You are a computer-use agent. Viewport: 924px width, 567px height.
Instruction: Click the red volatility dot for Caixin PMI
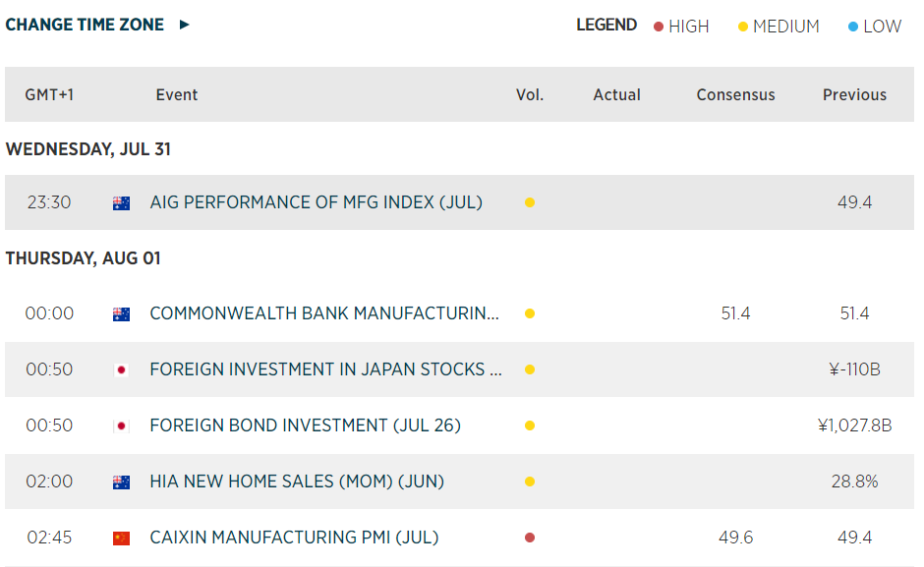click(530, 538)
